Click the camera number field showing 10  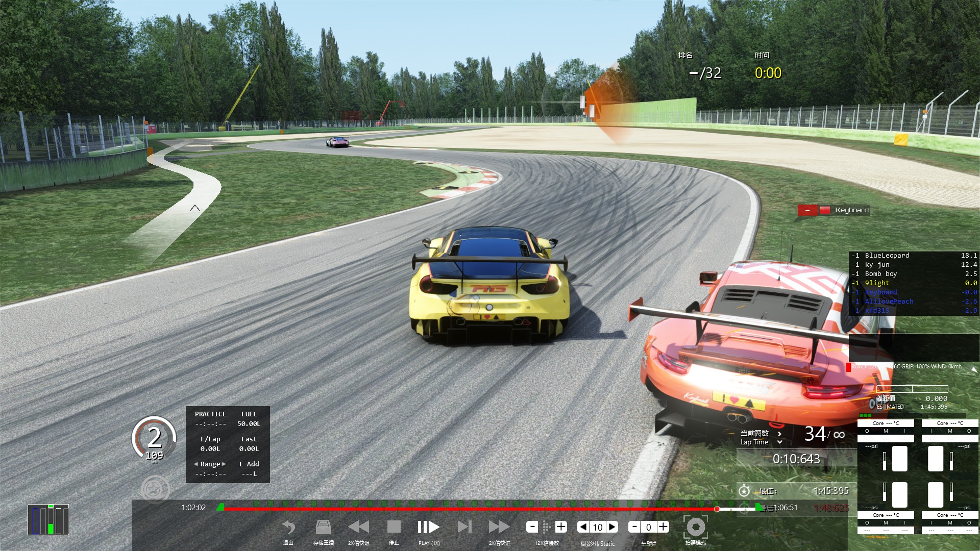tap(598, 527)
